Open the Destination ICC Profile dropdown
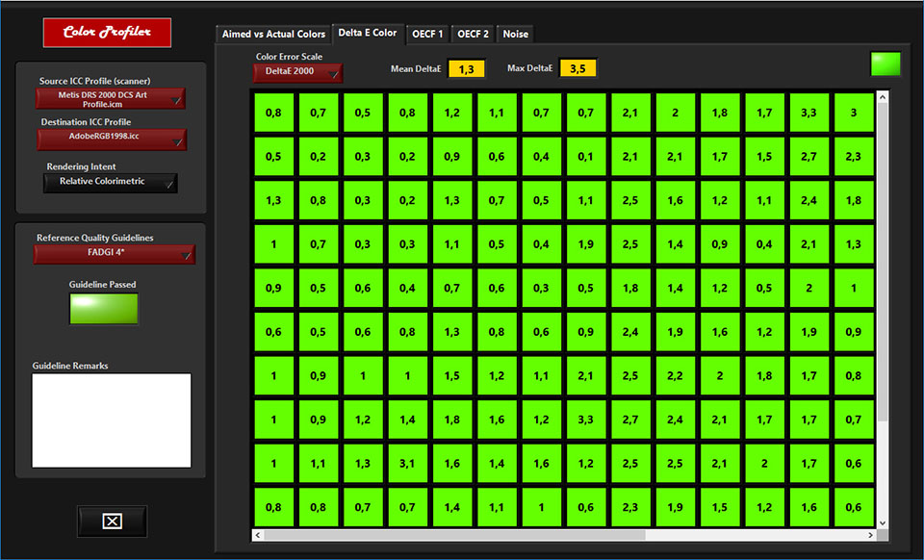Viewport: 924px width, 560px height. 112,140
